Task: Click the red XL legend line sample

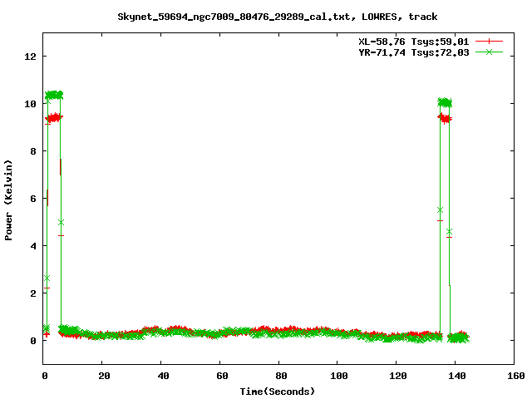Action: (x=489, y=42)
